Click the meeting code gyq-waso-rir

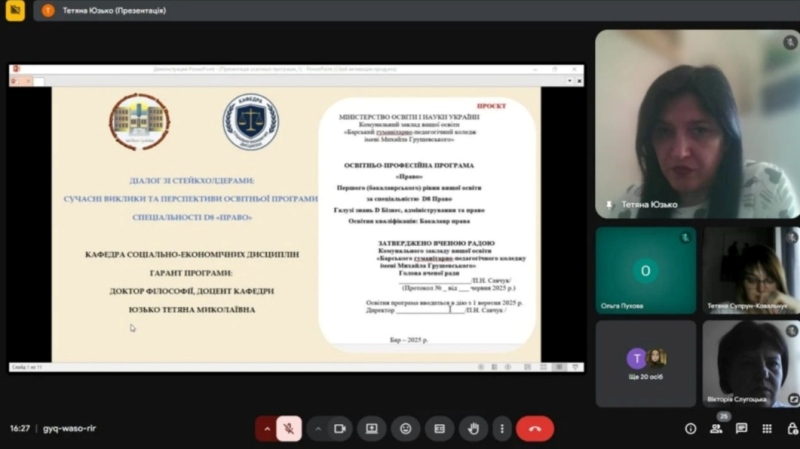pyautogui.click(x=69, y=429)
